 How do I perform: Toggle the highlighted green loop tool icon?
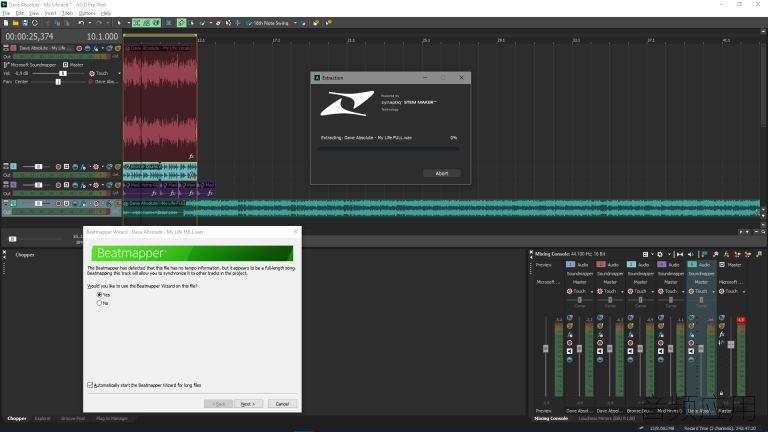tap(181, 23)
